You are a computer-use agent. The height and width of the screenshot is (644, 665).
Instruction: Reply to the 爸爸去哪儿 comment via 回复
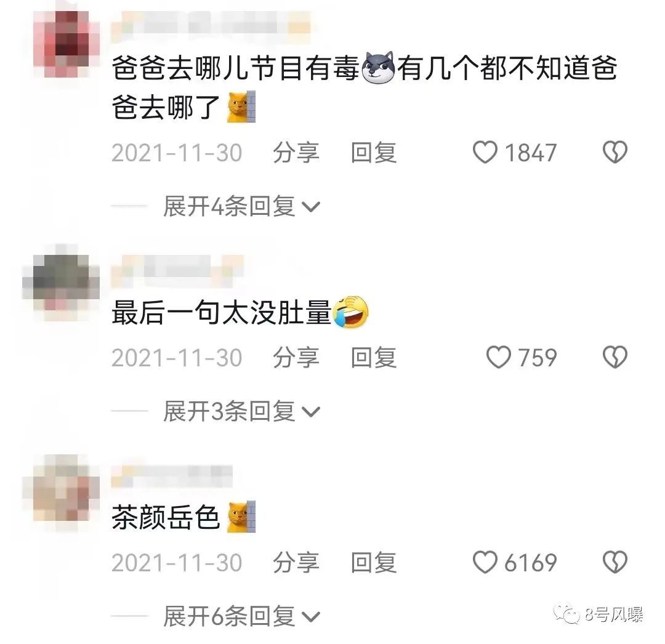(x=374, y=153)
